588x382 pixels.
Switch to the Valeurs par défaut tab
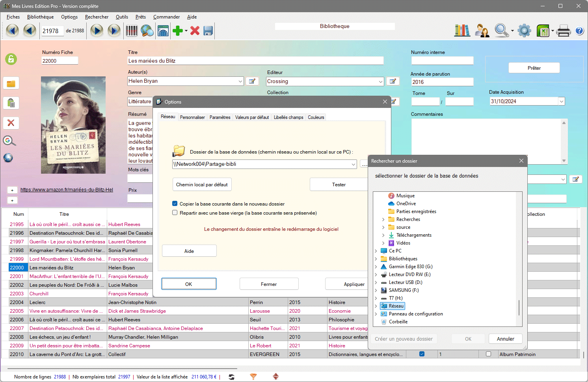tap(252, 117)
